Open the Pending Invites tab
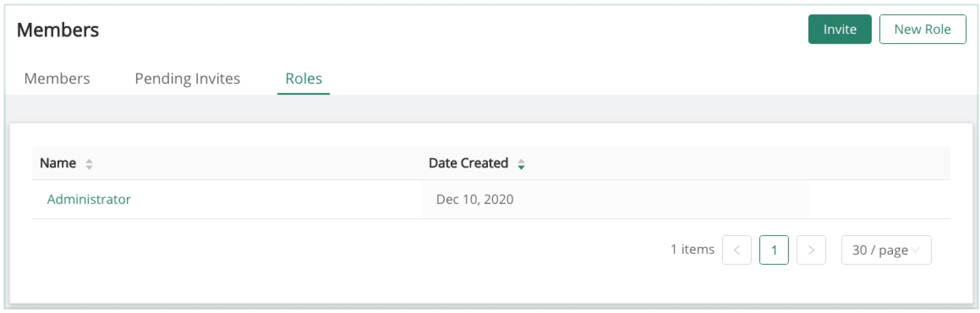This screenshot has height=313, width=980. [187, 79]
